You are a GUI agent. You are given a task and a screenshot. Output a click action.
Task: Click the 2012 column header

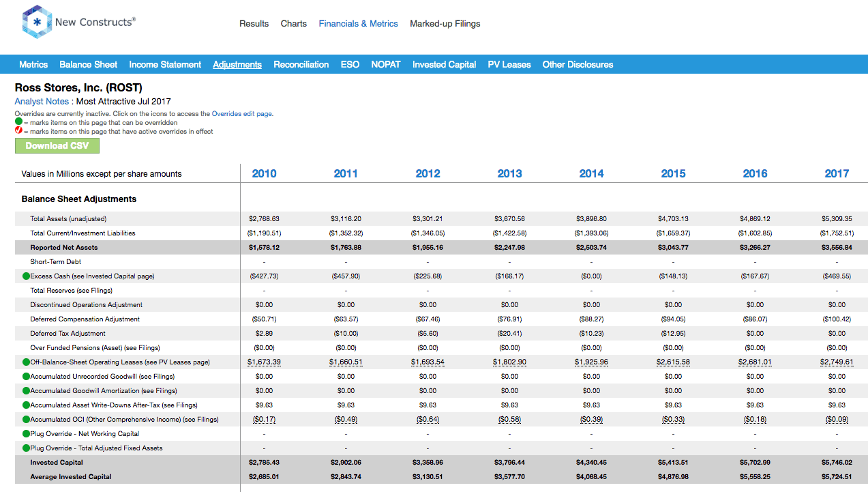[x=428, y=173]
